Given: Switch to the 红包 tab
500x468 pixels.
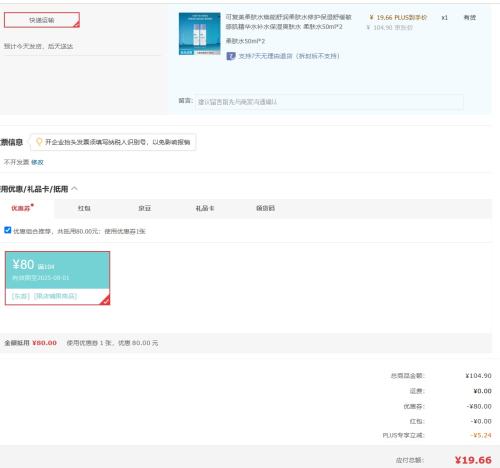Looking at the screenshot, I should 84,208.
